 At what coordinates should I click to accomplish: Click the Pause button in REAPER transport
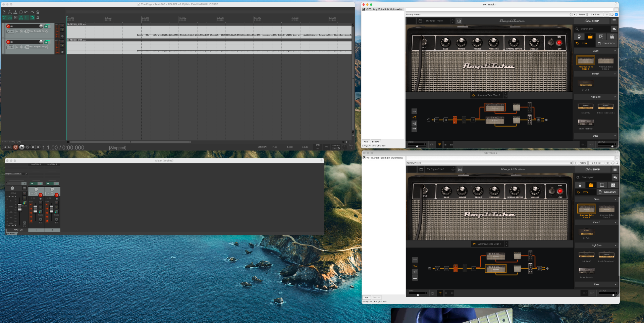point(38,147)
